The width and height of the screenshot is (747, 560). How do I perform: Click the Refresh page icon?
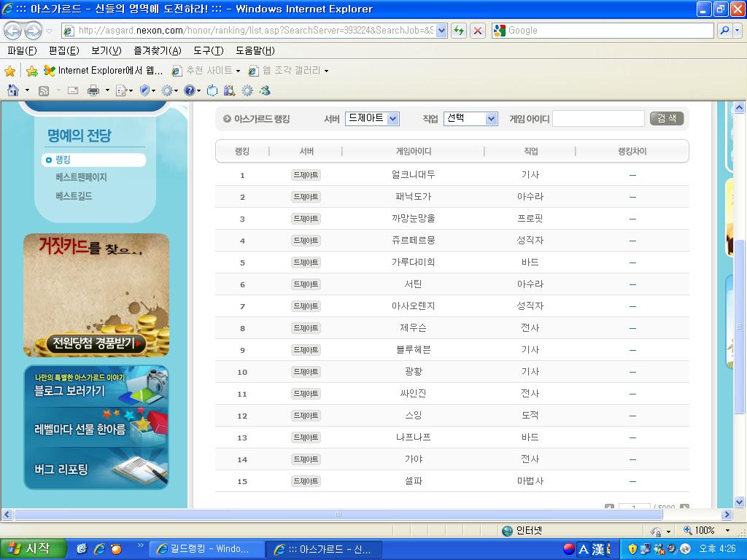click(x=459, y=31)
